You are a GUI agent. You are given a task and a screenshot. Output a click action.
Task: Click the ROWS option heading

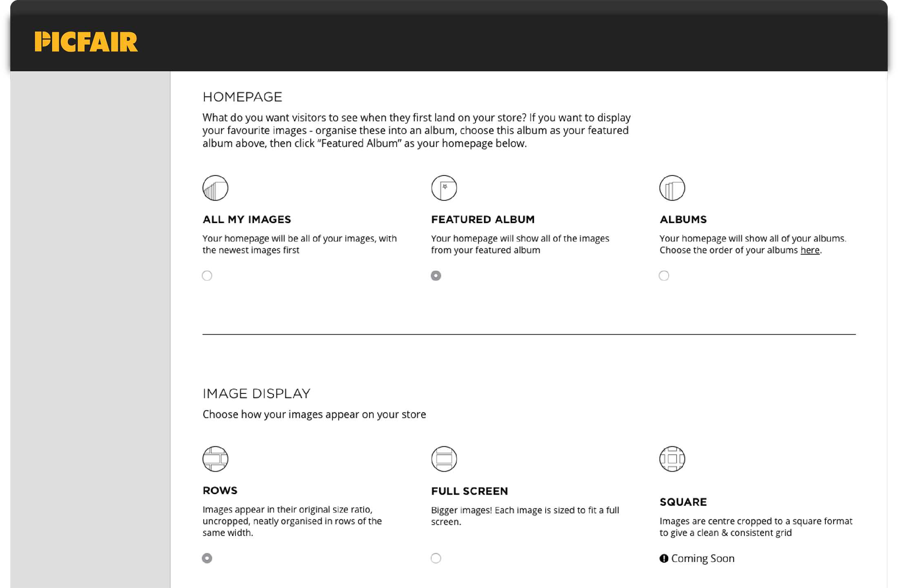click(220, 490)
